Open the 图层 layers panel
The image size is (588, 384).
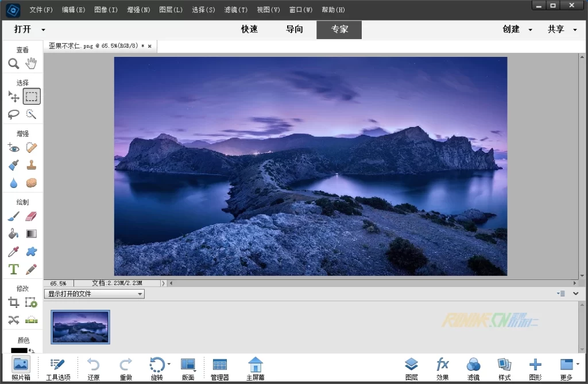411,368
